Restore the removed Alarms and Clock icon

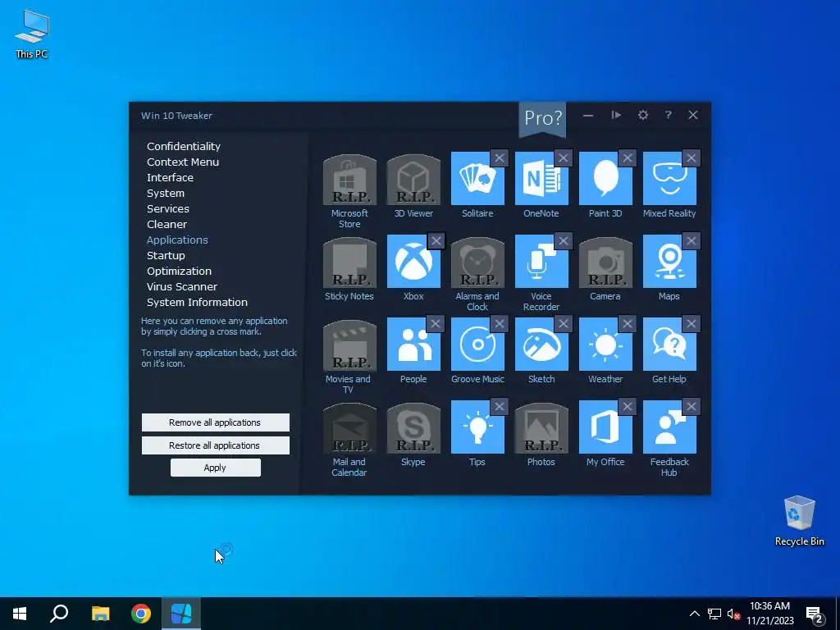click(x=477, y=262)
